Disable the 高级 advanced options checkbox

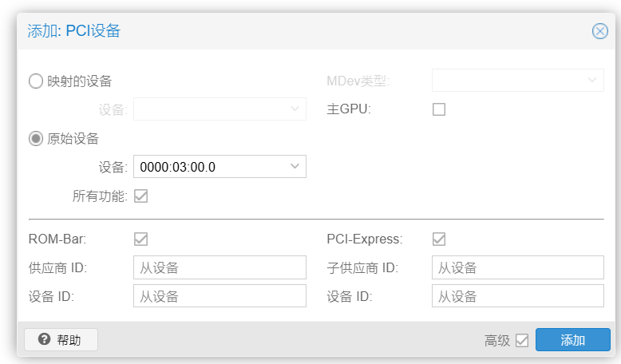click(x=522, y=340)
